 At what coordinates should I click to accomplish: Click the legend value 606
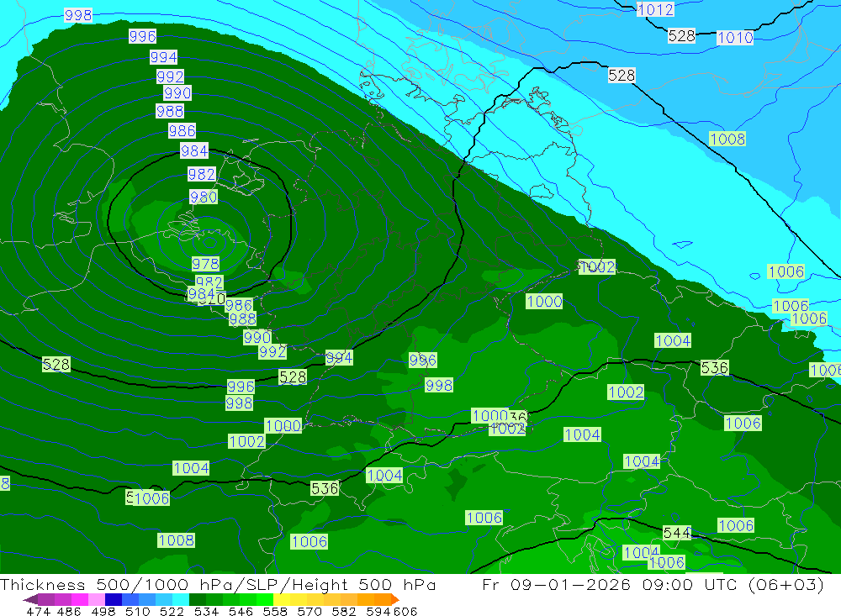(405, 611)
